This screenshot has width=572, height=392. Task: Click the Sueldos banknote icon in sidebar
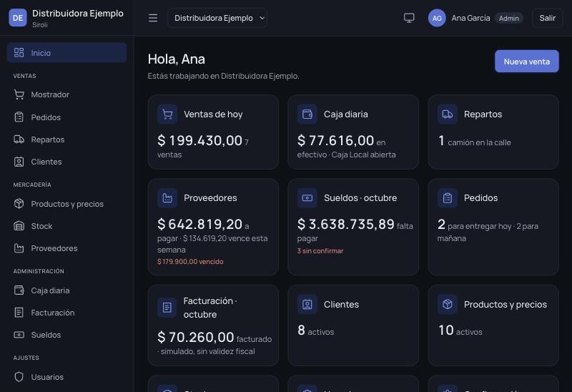pyautogui.click(x=19, y=335)
